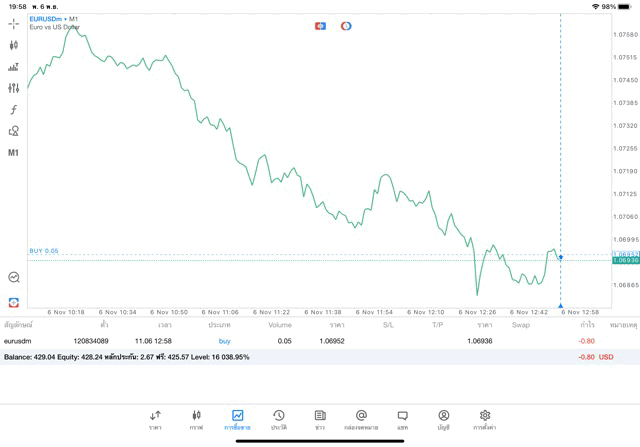
Task: Open the function (f) indicators icon
Action: (x=14, y=110)
